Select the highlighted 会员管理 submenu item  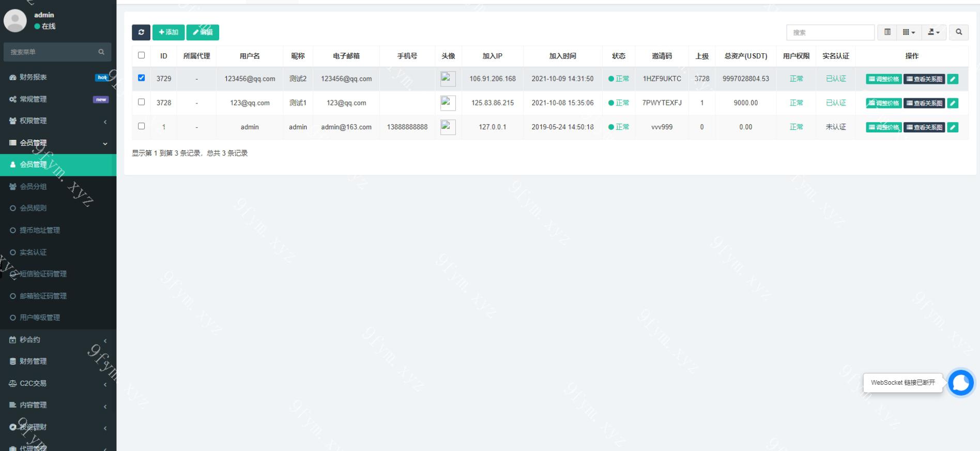click(x=58, y=164)
